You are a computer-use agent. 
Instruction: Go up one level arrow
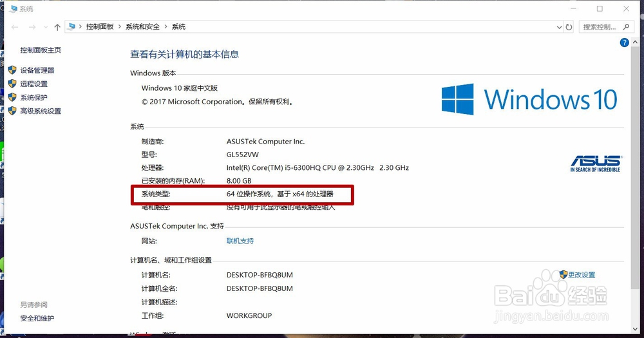pyautogui.click(x=57, y=27)
